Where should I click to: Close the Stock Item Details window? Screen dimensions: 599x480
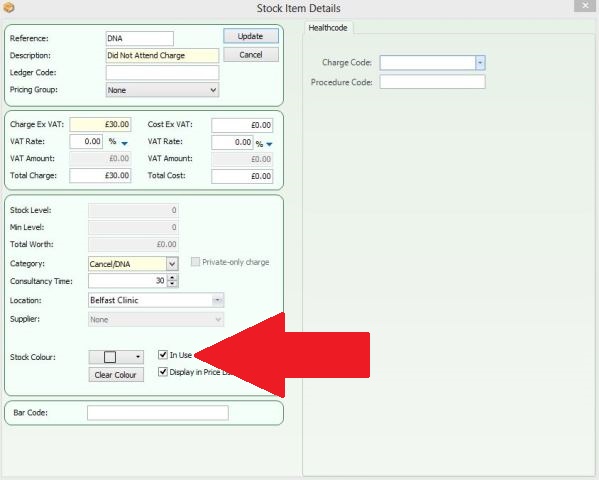coord(584,6)
